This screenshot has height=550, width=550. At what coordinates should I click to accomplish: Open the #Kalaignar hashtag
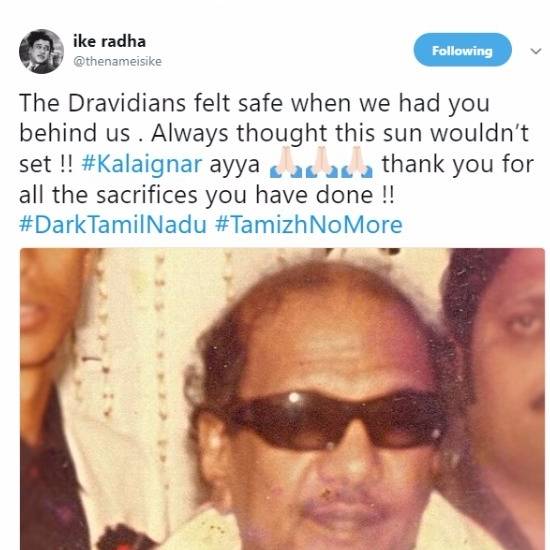142,165
